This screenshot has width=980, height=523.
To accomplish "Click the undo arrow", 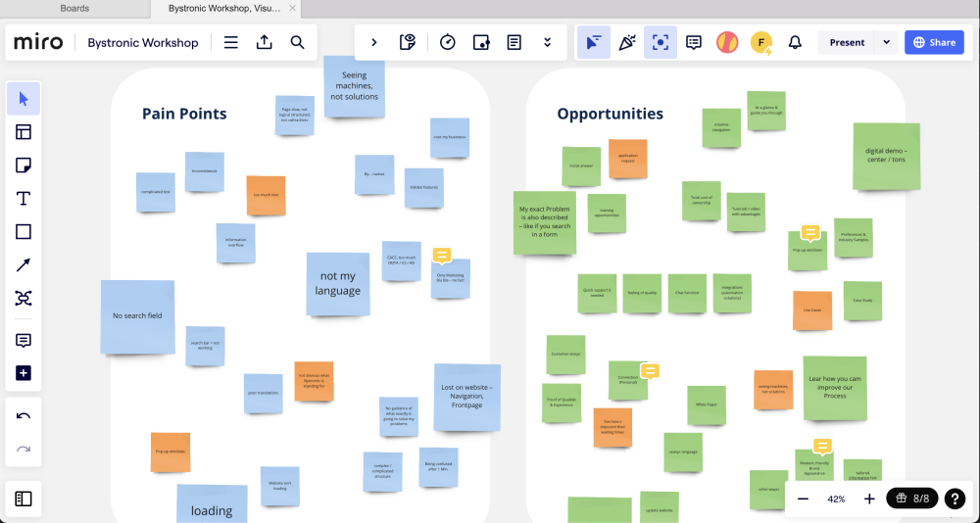I will [24, 416].
